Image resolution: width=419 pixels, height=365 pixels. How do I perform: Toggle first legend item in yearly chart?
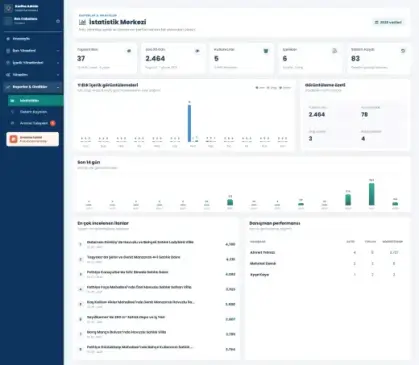(x=260, y=88)
